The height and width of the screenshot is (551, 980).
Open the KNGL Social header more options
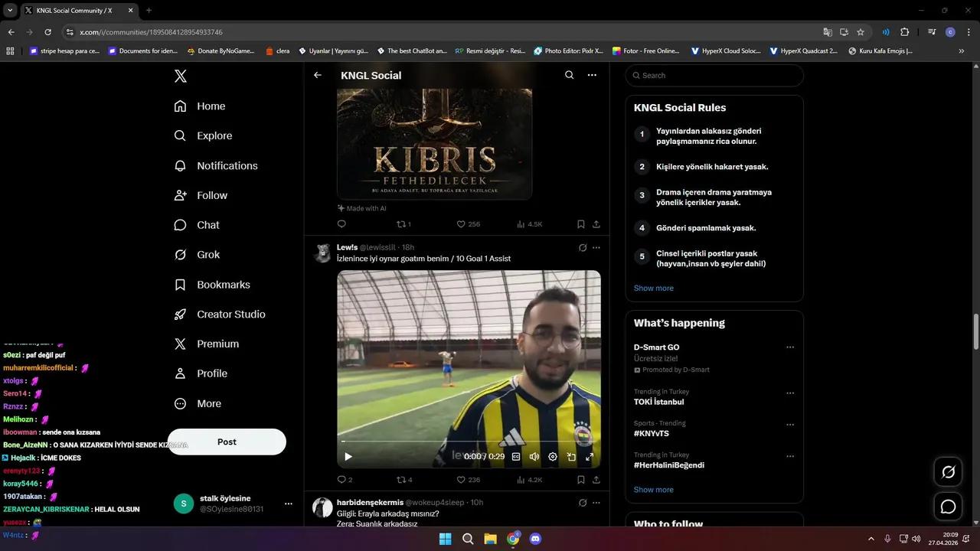pyautogui.click(x=592, y=75)
